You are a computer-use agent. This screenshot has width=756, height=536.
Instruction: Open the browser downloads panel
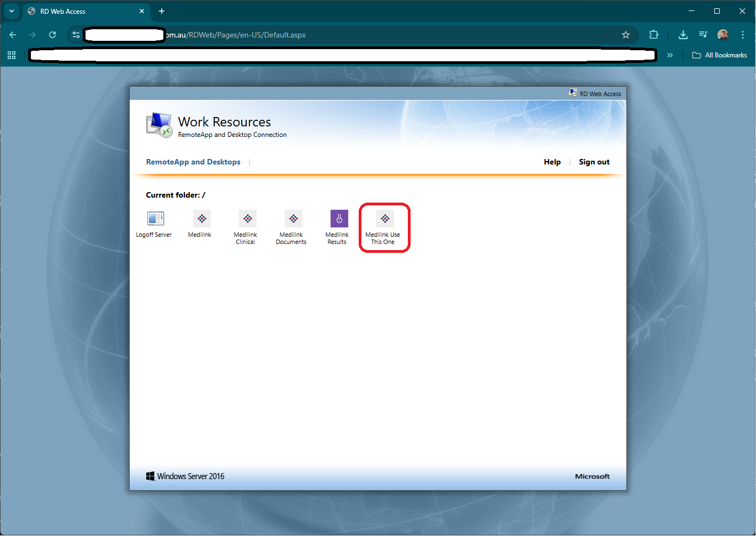[x=683, y=35]
